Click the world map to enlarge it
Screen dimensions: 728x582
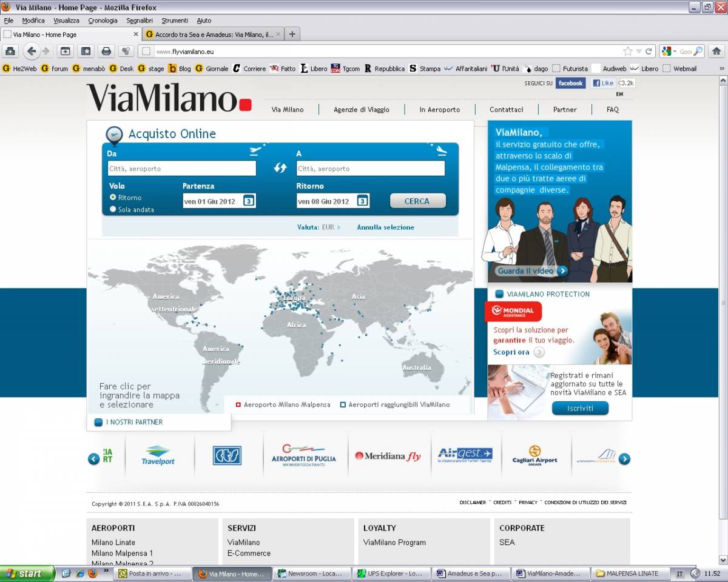tap(280, 327)
